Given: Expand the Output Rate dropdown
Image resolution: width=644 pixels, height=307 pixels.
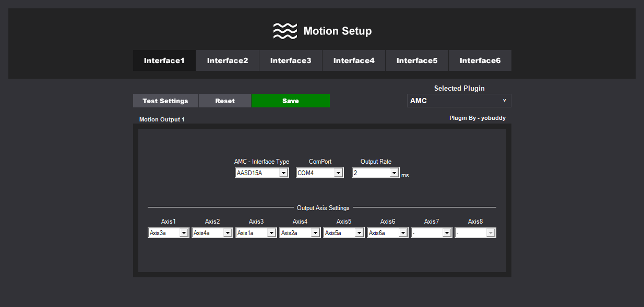Looking at the screenshot, I should pyautogui.click(x=376, y=173).
